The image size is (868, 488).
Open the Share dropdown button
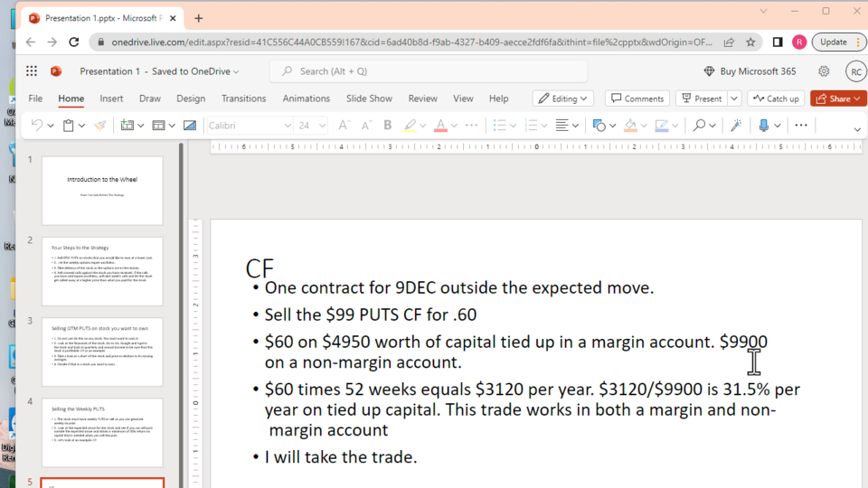point(838,99)
